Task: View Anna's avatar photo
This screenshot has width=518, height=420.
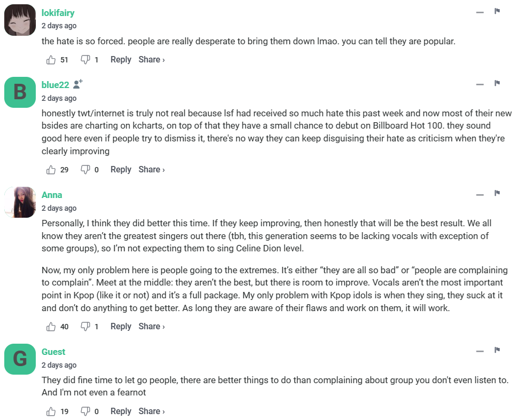Action: 20,202
